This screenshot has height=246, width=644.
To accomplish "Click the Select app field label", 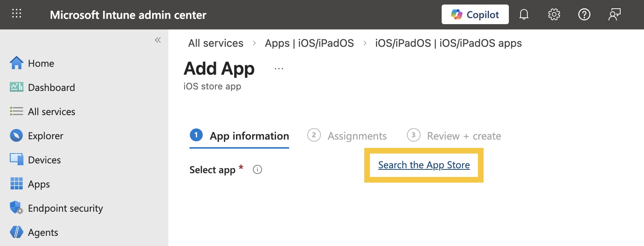I will pyautogui.click(x=213, y=170).
